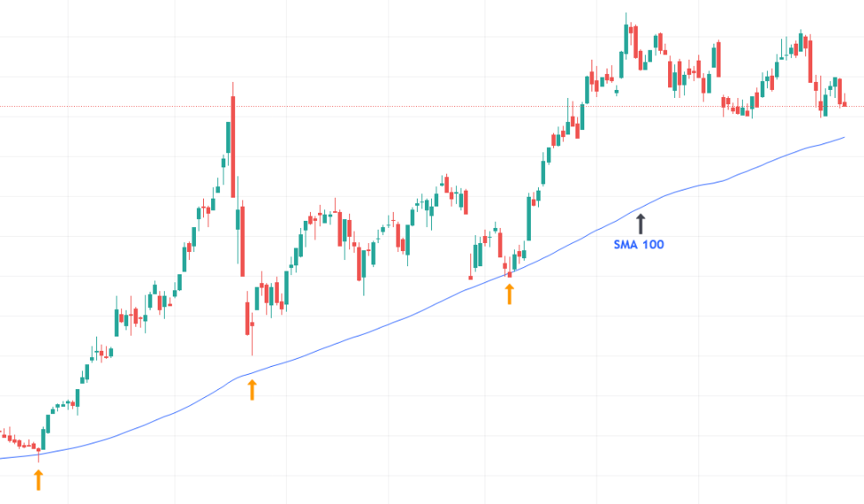Click the last candle at the chart's right end
The image size is (864, 504).
(844, 104)
